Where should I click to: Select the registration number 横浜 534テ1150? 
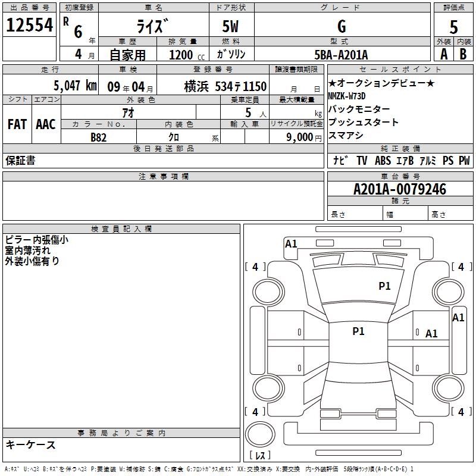tap(226, 86)
